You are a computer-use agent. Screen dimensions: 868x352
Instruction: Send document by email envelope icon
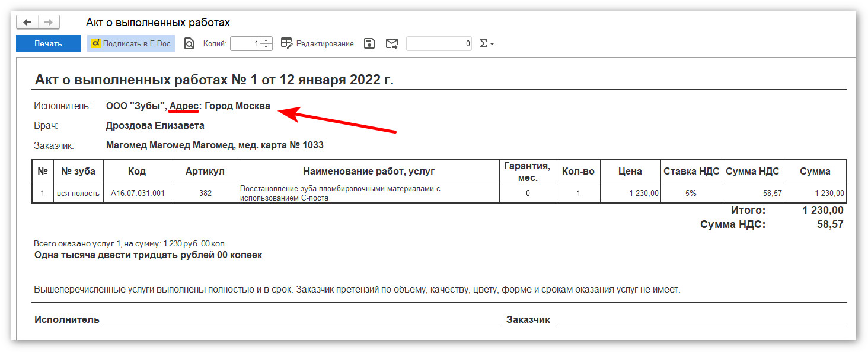point(392,43)
